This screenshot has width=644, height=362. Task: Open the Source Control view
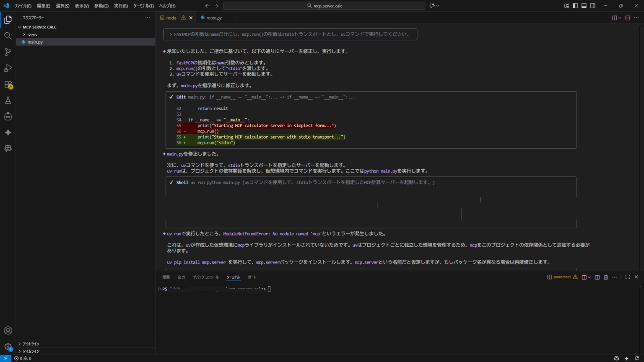point(8,52)
